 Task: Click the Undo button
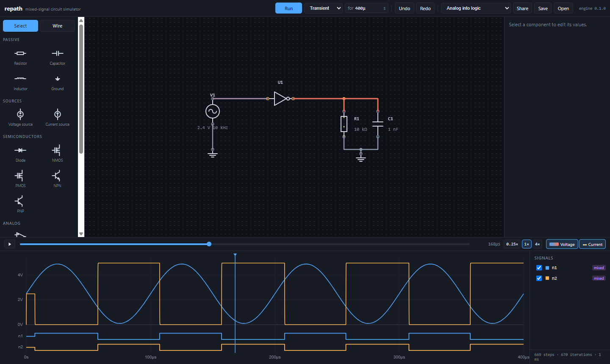tap(405, 8)
